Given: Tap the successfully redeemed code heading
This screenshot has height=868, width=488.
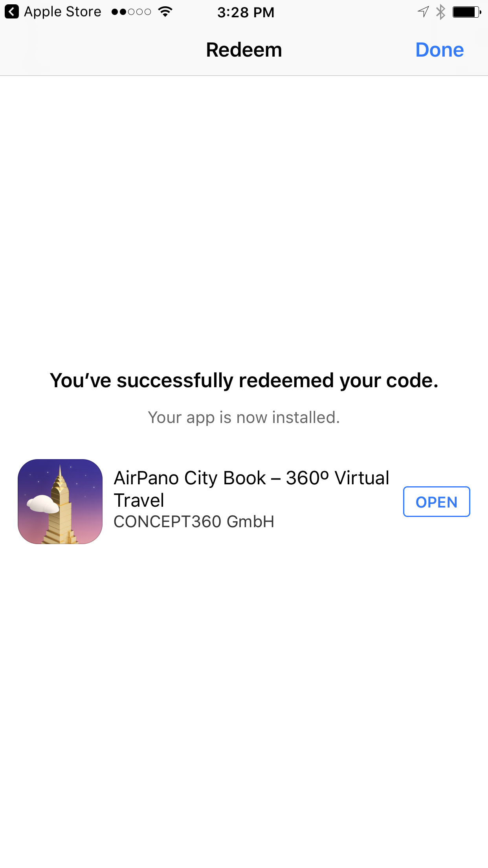Looking at the screenshot, I should (244, 381).
